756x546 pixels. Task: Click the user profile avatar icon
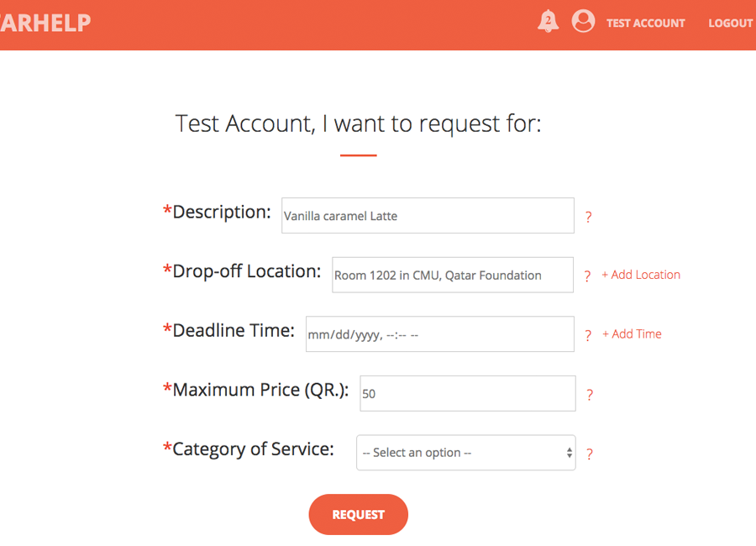(x=583, y=22)
